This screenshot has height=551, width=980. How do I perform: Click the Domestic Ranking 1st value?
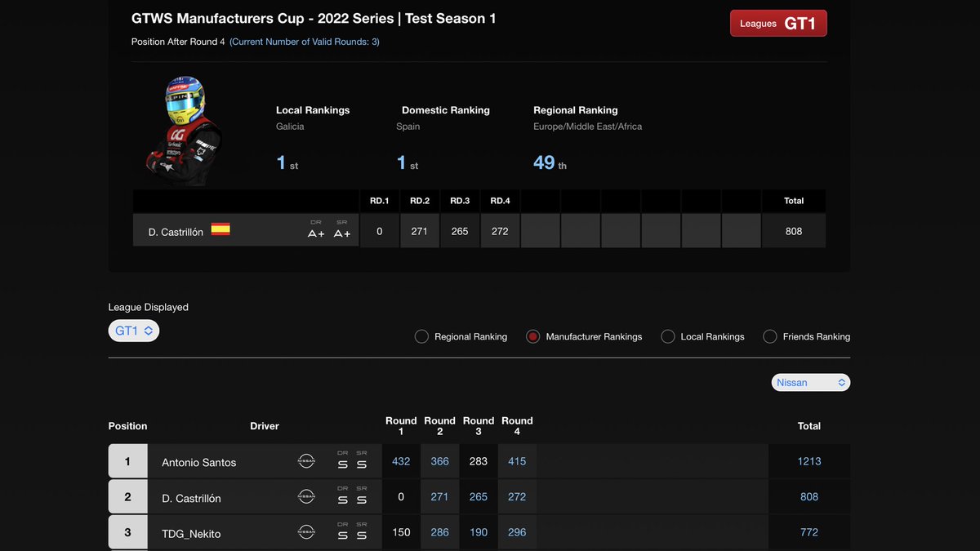407,162
